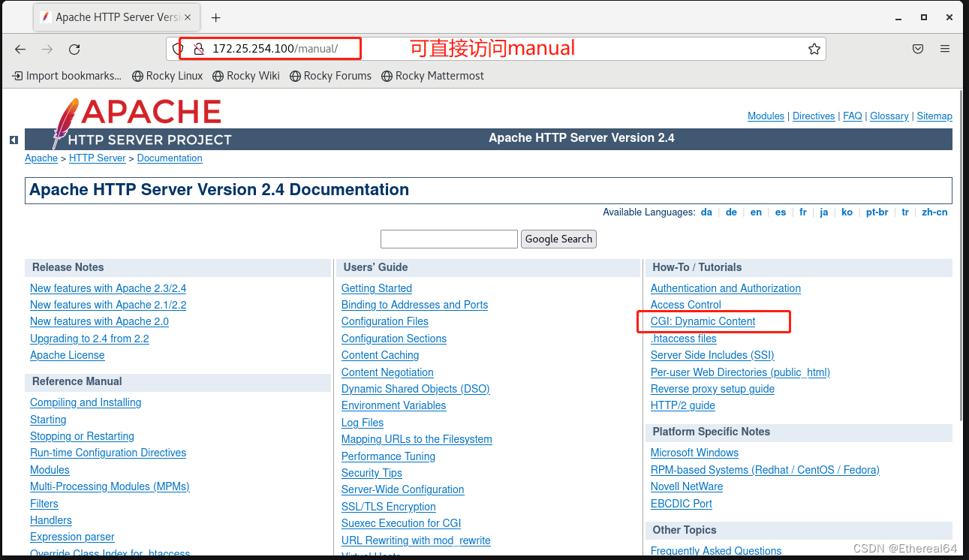Viewport: 969px width, 560px height.
Task: Navigate back using the back arrow
Action: 20,49
